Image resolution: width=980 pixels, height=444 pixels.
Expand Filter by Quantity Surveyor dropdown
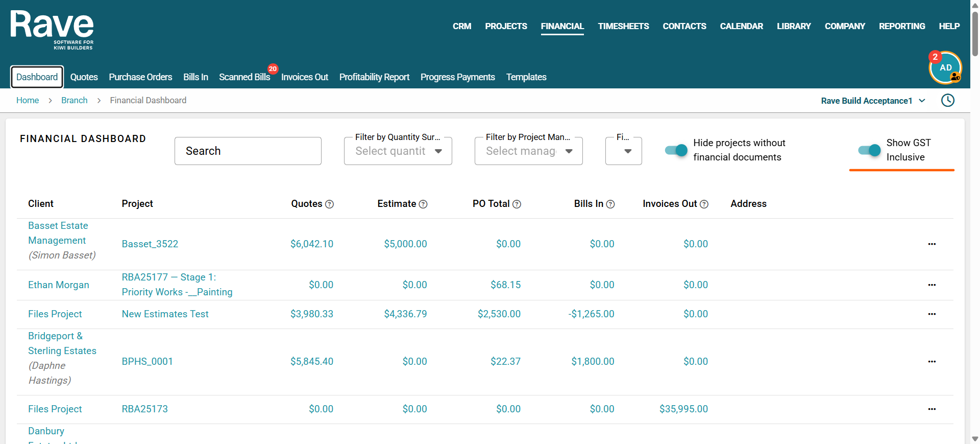(398, 151)
